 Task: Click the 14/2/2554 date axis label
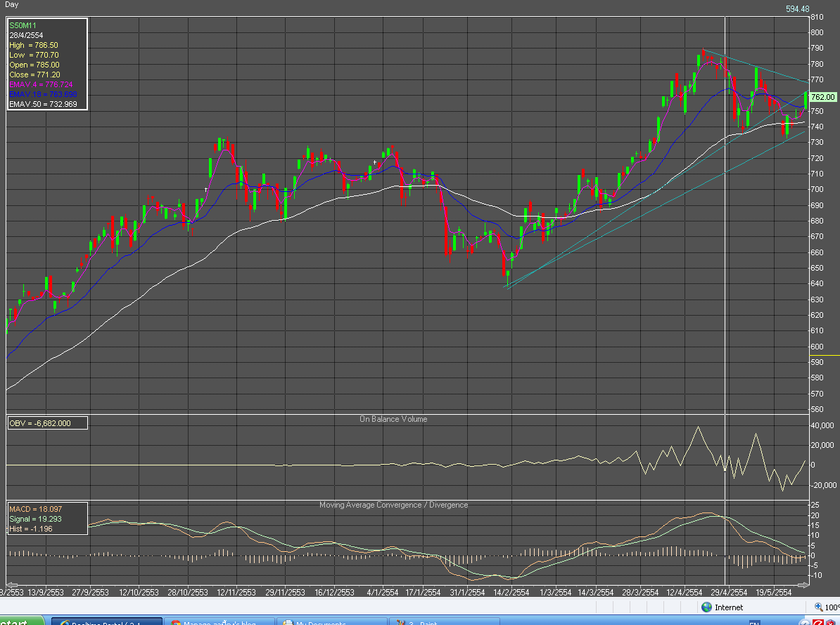coord(511,593)
